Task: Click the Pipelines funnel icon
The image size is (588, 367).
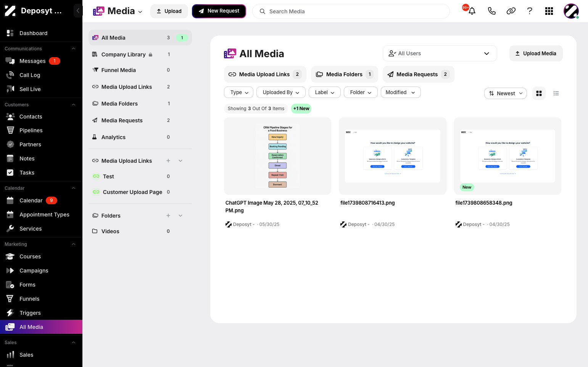Action: tap(10, 130)
